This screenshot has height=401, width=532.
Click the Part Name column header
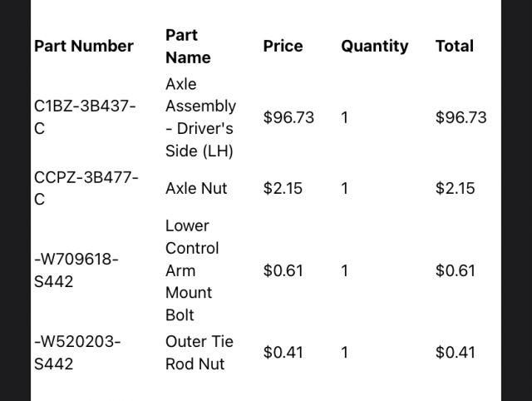pos(188,46)
